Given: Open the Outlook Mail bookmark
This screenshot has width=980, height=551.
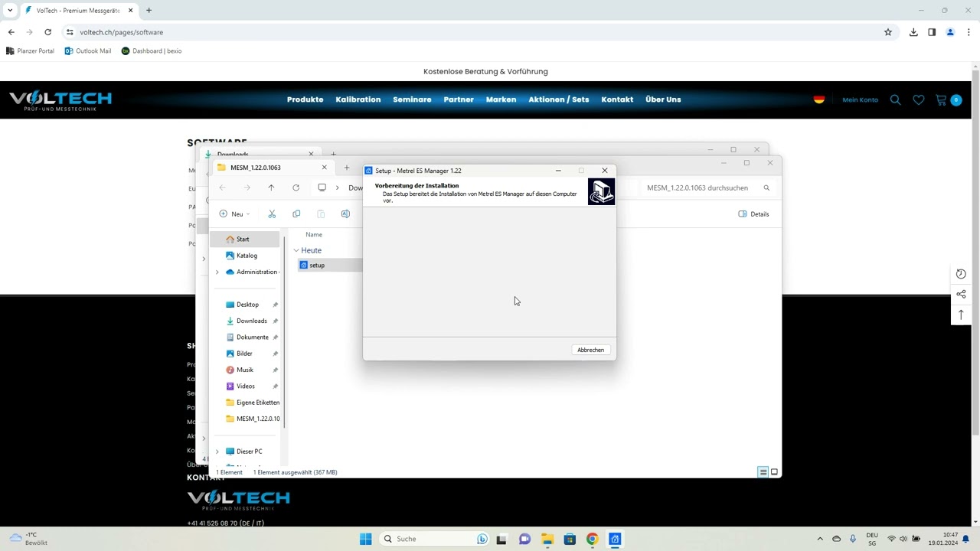Looking at the screenshot, I should coord(88,51).
